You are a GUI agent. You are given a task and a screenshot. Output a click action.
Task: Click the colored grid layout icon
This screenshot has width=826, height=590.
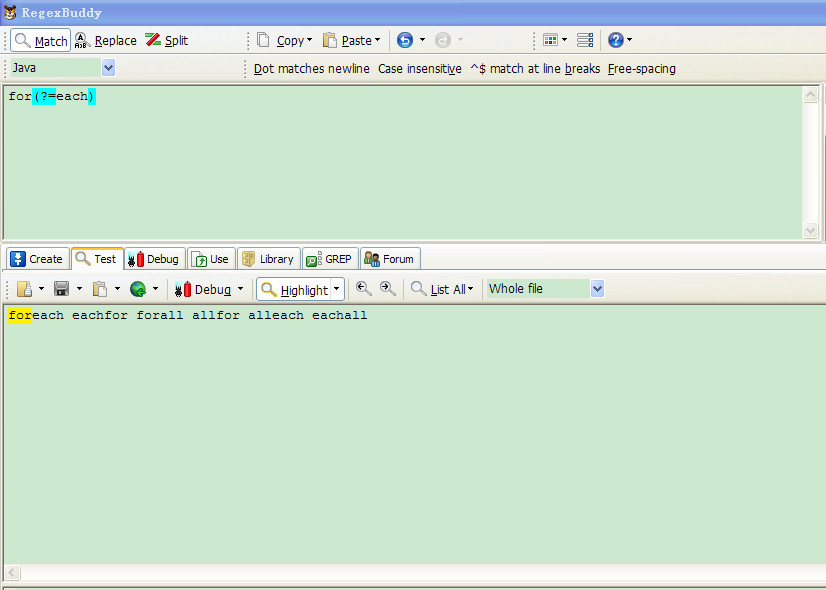coord(550,40)
